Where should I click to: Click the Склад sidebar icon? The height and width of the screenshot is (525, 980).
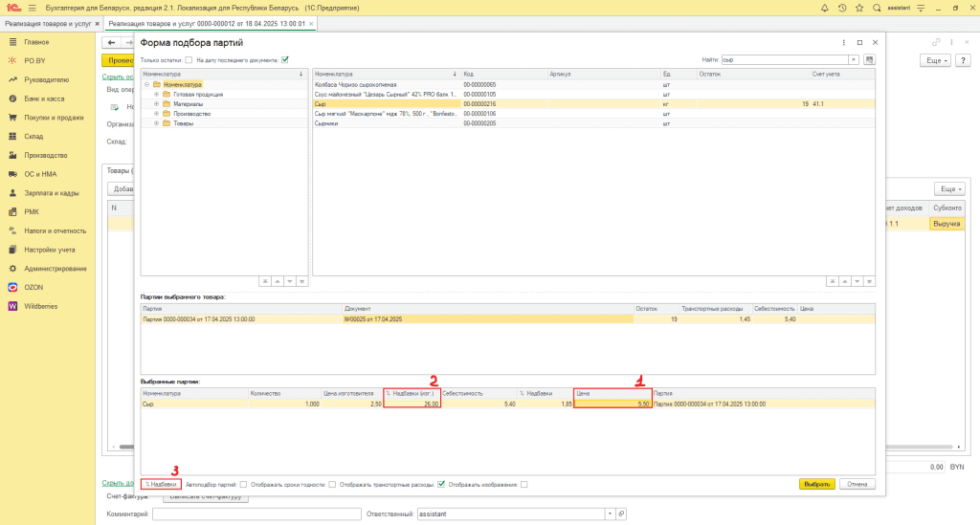coord(12,136)
